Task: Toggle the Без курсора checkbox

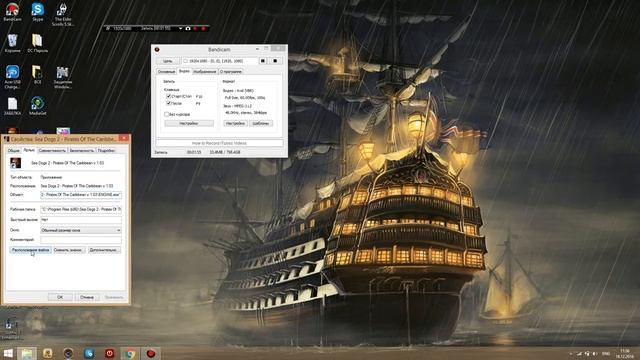Action: click(x=166, y=114)
